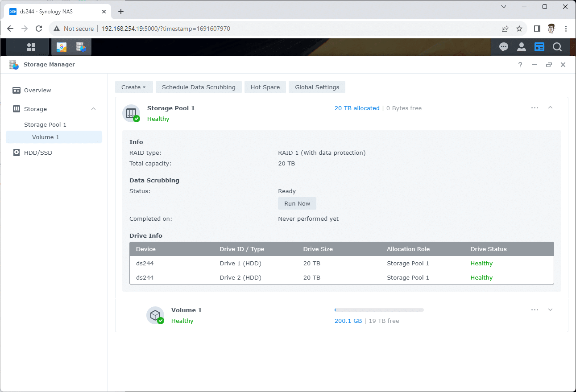Image resolution: width=576 pixels, height=392 pixels.
Task: View Not secure site information
Action: click(74, 29)
